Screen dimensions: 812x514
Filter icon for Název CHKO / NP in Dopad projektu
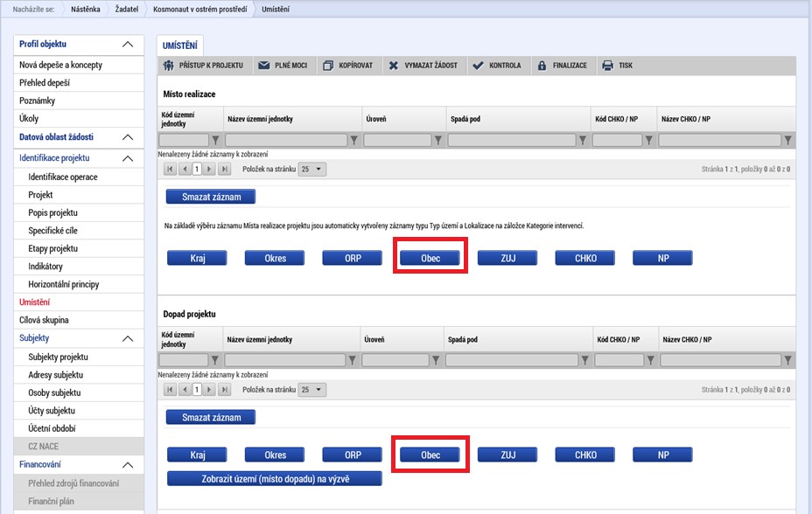tap(787, 360)
